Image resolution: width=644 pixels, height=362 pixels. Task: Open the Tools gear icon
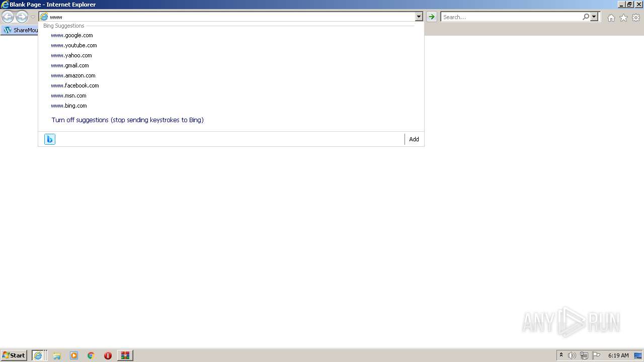[x=636, y=18]
